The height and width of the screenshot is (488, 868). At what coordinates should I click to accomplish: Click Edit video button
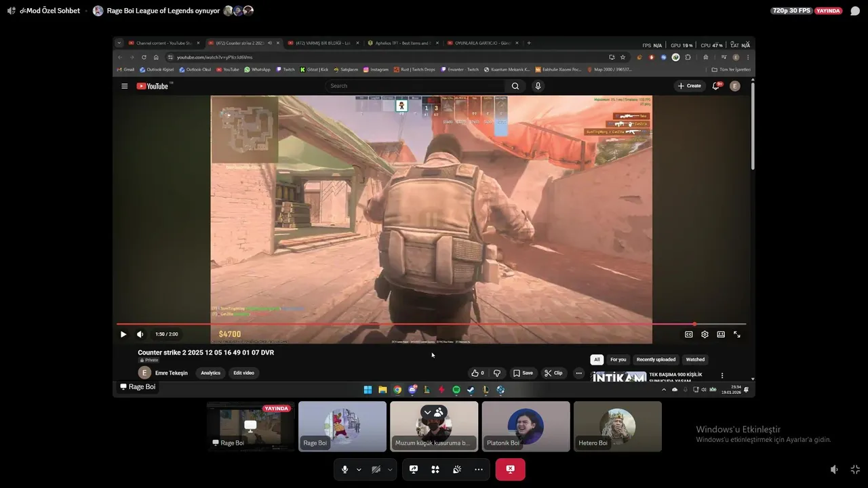click(243, 373)
